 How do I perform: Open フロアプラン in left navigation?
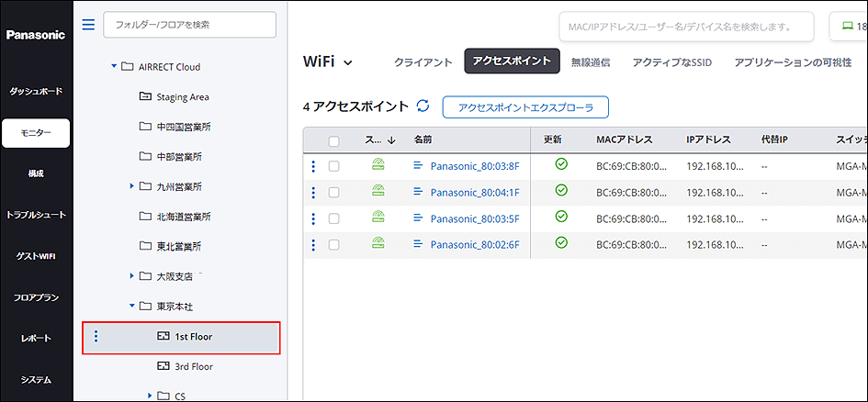(x=36, y=297)
